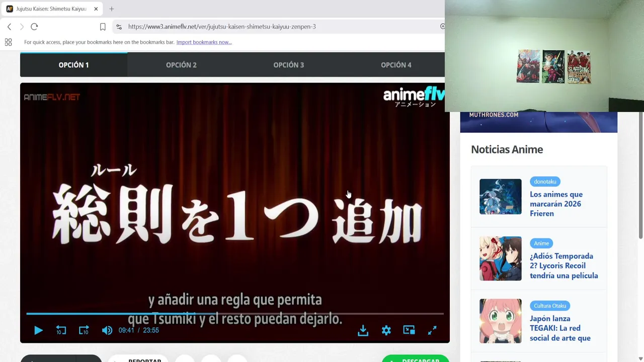The width and height of the screenshot is (644, 362).
Task: Go back in browser
Action: pos(9,27)
